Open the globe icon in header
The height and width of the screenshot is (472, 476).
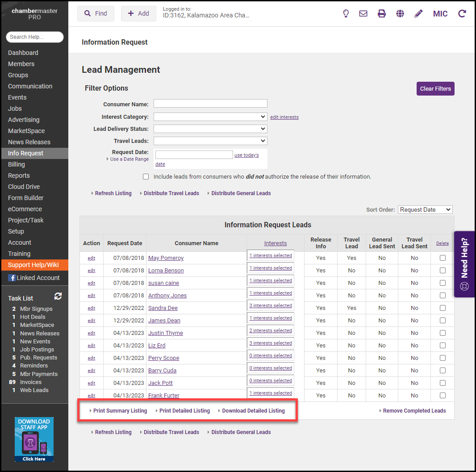tap(400, 13)
